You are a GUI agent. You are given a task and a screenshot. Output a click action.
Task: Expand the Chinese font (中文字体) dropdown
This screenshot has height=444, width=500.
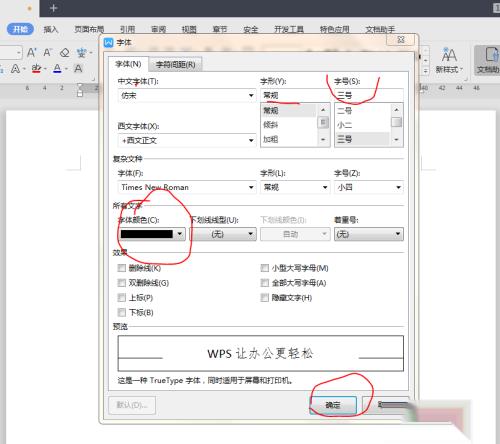pyautogui.click(x=251, y=96)
